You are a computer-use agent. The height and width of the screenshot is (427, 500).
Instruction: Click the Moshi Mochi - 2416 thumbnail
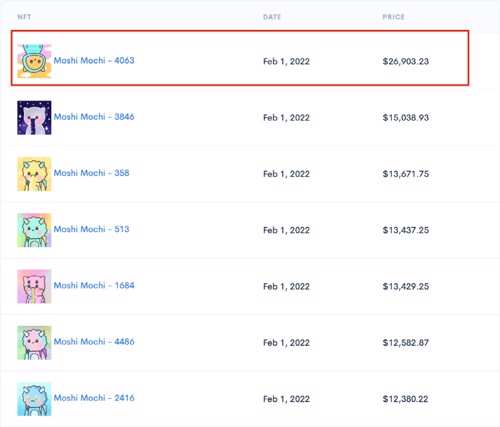[34, 399]
